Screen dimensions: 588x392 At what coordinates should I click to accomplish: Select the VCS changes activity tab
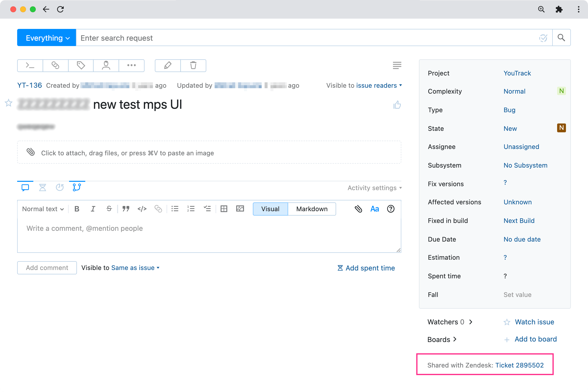coord(77,187)
